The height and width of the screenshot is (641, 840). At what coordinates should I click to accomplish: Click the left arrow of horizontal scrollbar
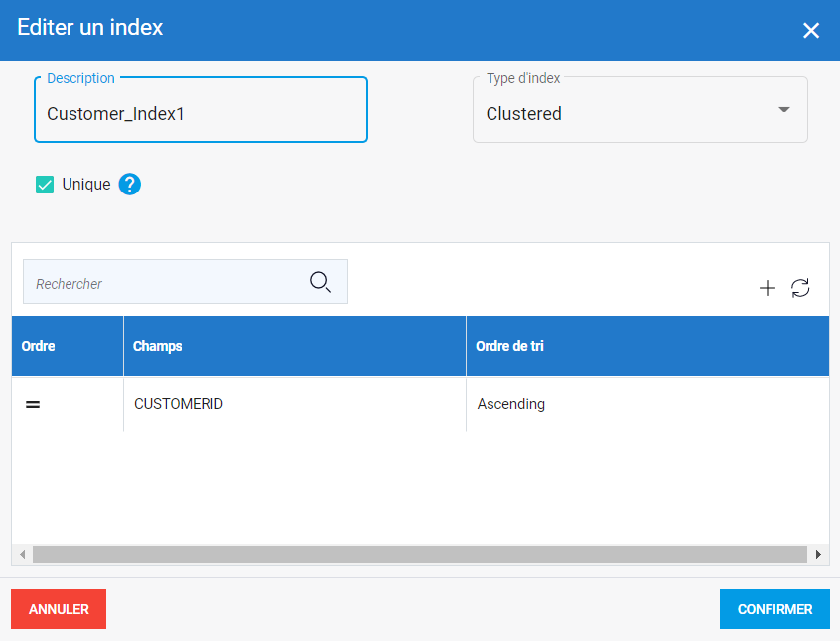(22, 555)
